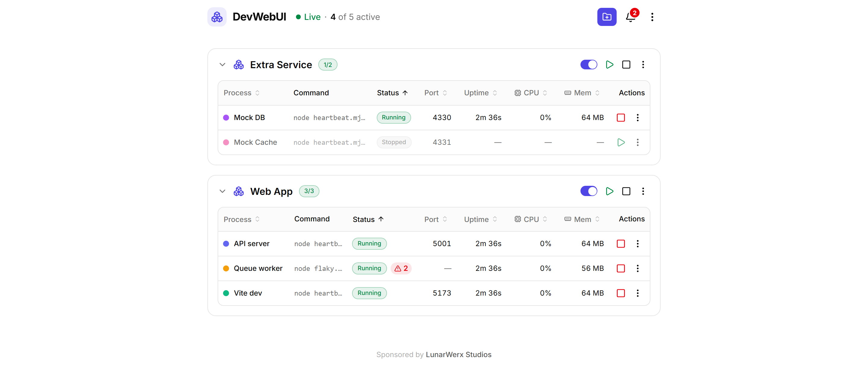The height and width of the screenshot is (374, 868).
Task: Open Queue worker row actions menu
Action: coord(637,268)
